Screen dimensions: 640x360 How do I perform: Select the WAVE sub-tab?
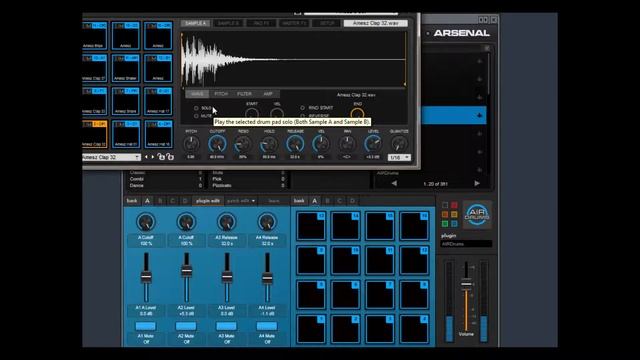[198, 94]
